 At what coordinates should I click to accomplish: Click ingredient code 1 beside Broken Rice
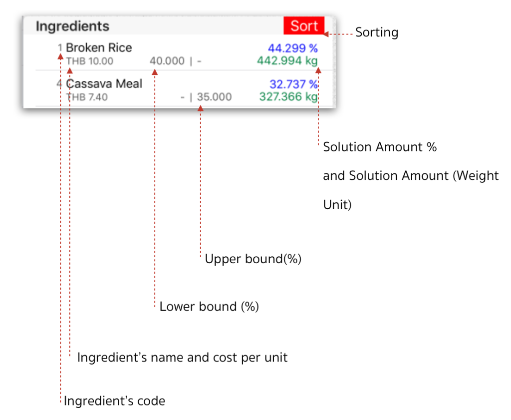click(60, 48)
